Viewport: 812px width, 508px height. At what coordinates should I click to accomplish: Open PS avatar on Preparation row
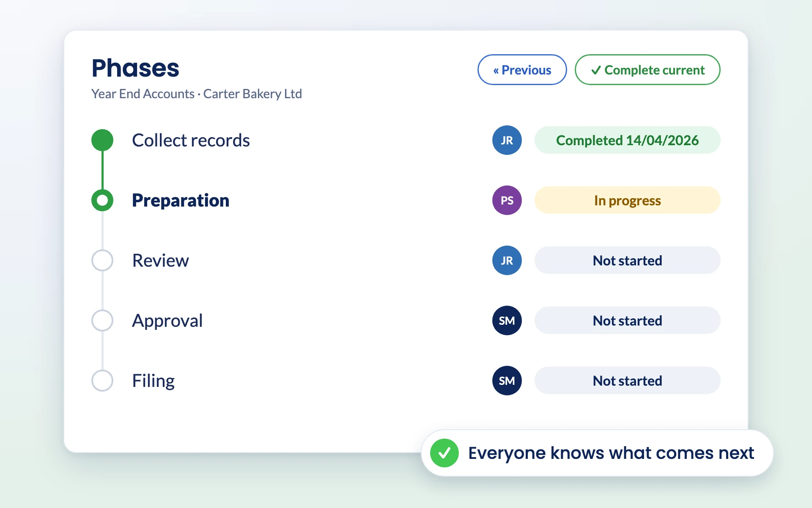click(507, 200)
